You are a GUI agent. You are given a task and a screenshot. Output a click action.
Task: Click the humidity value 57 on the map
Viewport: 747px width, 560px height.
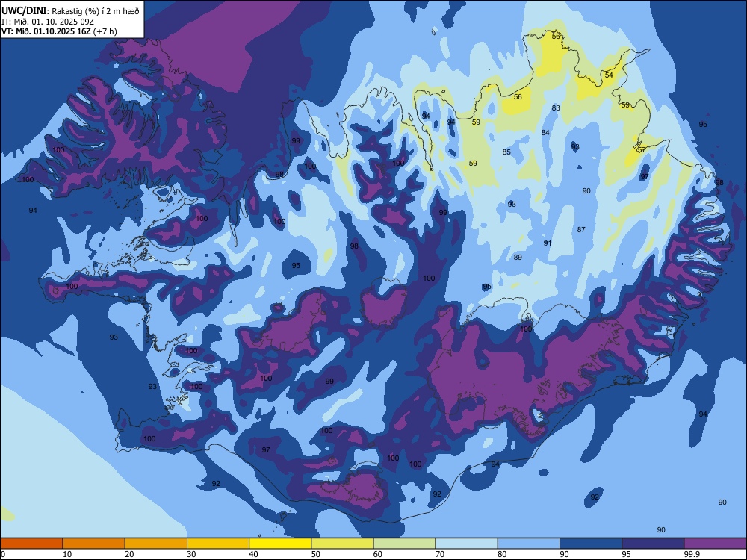[x=642, y=149]
